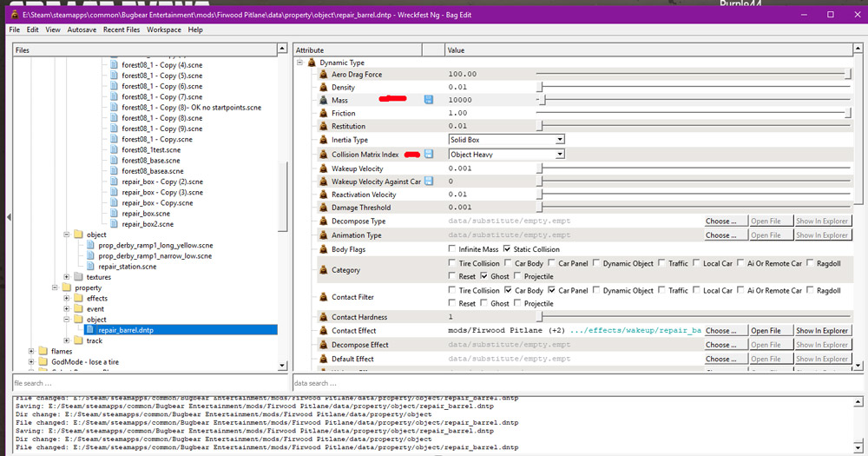868x456 pixels.
Task: Click the bag icon next to Contact Hardness
Action: pyautogui.click(x=324, y=318)
